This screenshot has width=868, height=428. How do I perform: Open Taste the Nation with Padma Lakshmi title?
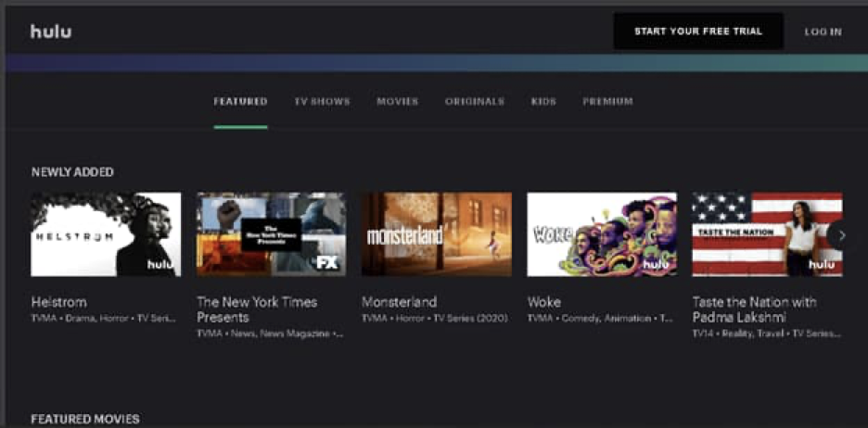click(755, 309)
